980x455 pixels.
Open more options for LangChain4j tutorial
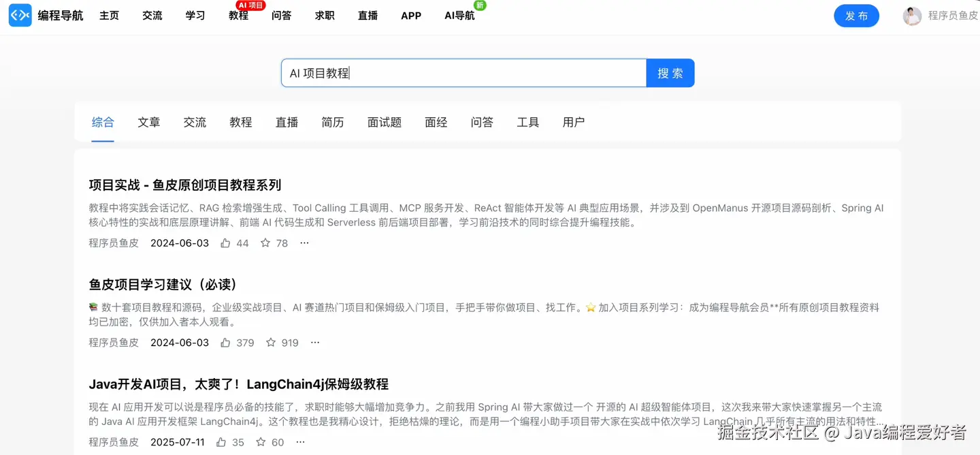(300, 442)
